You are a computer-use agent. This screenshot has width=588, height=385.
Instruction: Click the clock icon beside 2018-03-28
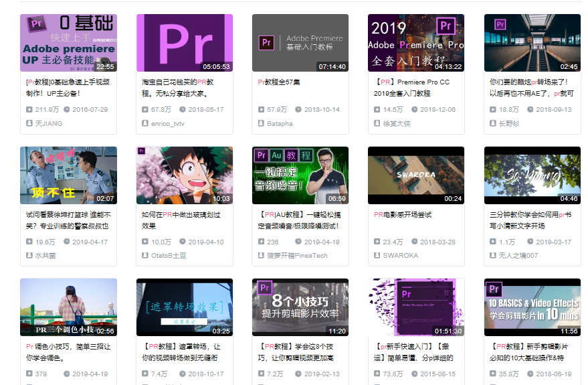point(414,242)
